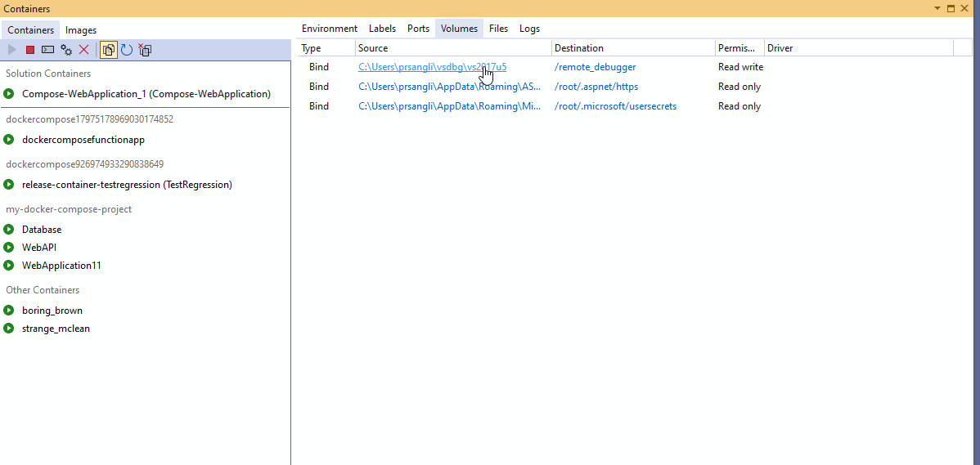Image resolution: width=980 pixels, height=465 pixels.
Task: Open window position dropdown arrow in title bar
Action: point(937,8)
